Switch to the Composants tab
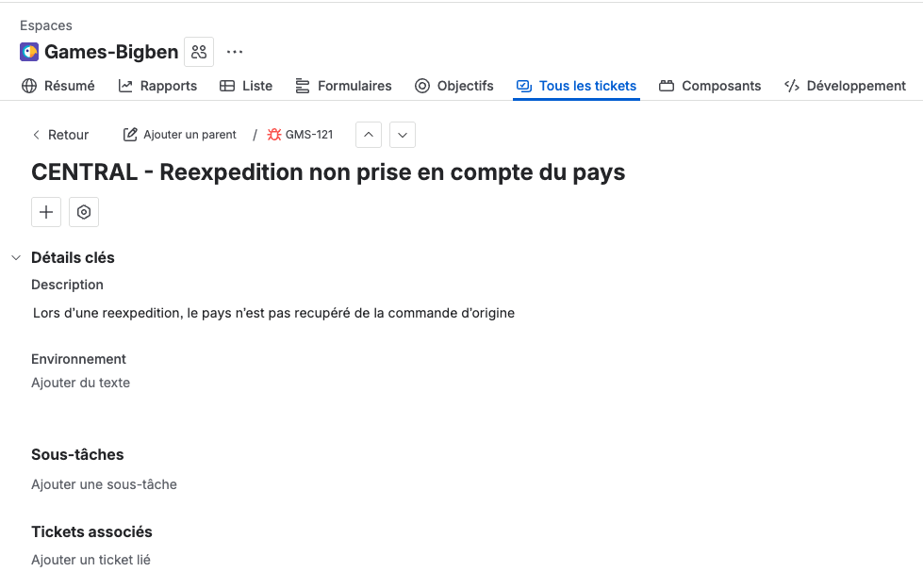 pos(710,86)
